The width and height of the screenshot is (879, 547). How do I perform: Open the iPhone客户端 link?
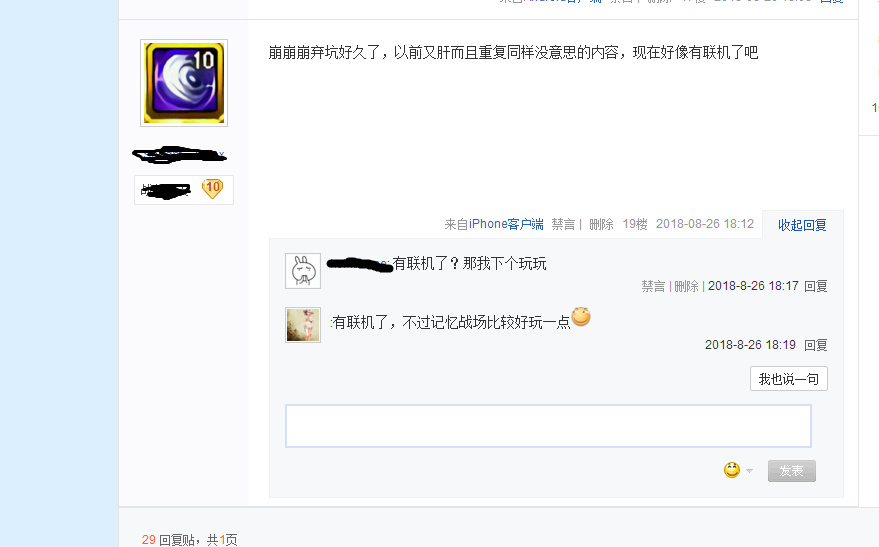tap(506, 224)
